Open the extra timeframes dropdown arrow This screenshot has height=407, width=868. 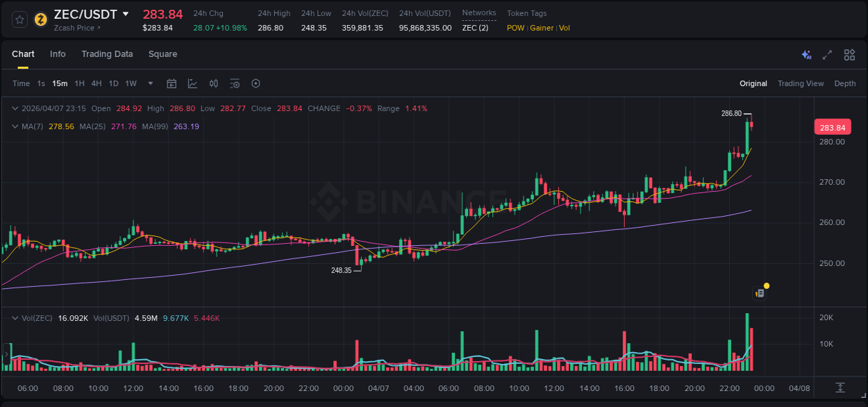pos(149,83)
